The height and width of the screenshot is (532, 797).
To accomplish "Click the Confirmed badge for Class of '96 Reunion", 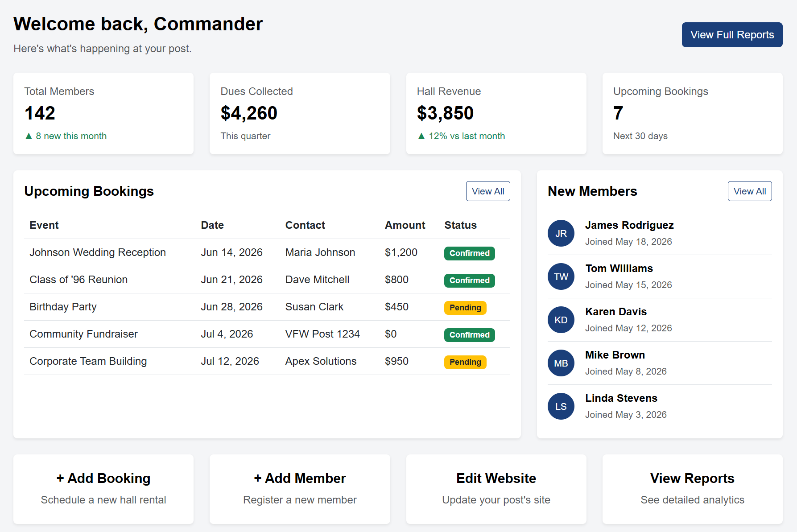I will tap(469, 280).
